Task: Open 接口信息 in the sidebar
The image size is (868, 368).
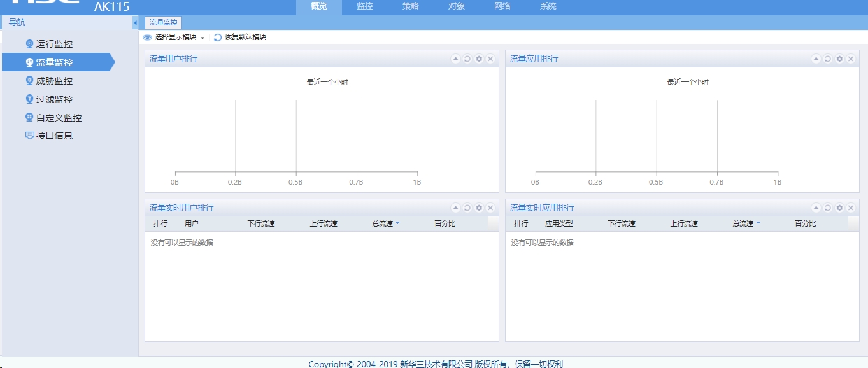Action: pyautogui.click(x=54, y=136)
